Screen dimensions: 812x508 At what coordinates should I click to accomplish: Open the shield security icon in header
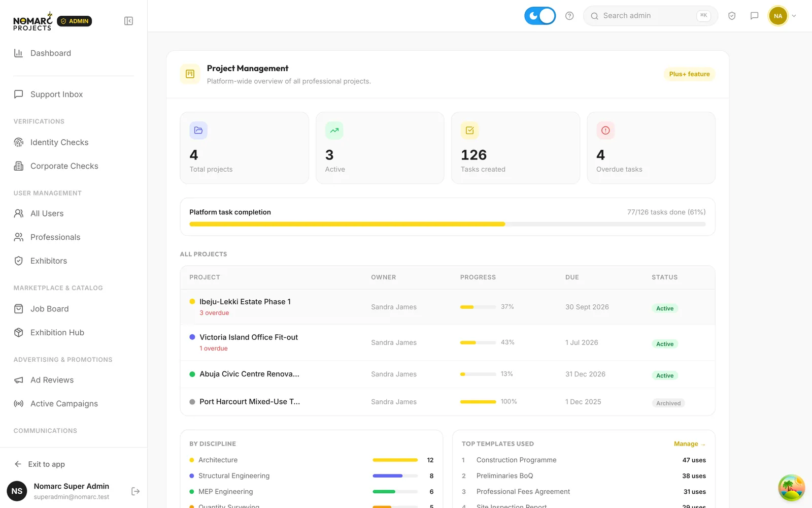(732, 16)
